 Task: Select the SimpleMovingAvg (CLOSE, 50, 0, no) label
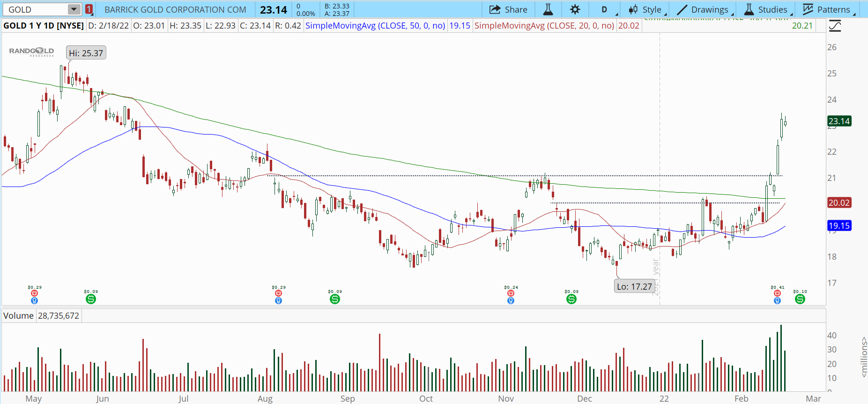[375, 26]
